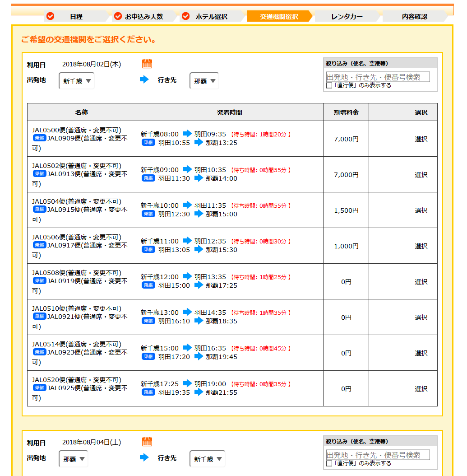Viewport: 467px width, 476px height.
Task: Click 乗継 badge beside JAL0923便
Action: tap(39, 352)
